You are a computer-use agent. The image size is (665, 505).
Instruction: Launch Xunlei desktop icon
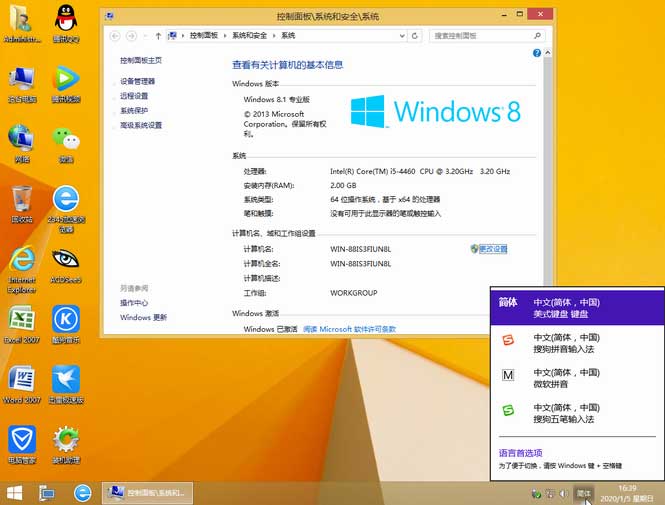click(66, 385)
